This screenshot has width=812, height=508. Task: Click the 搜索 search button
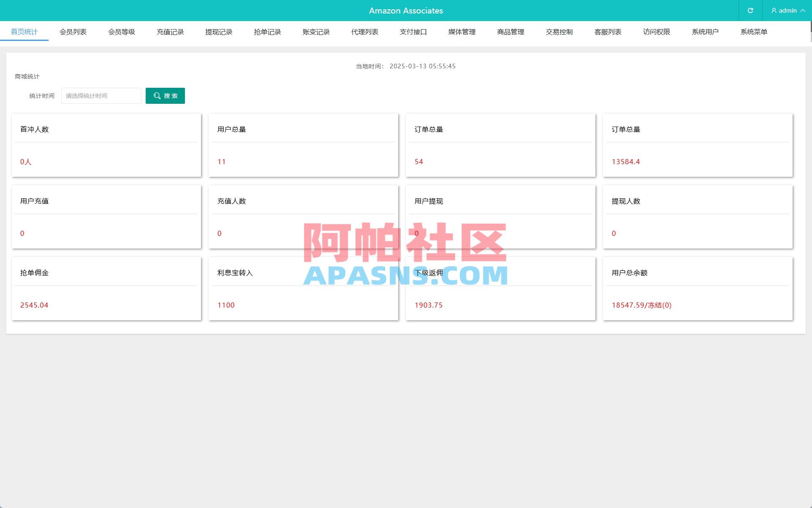[165, 96]
